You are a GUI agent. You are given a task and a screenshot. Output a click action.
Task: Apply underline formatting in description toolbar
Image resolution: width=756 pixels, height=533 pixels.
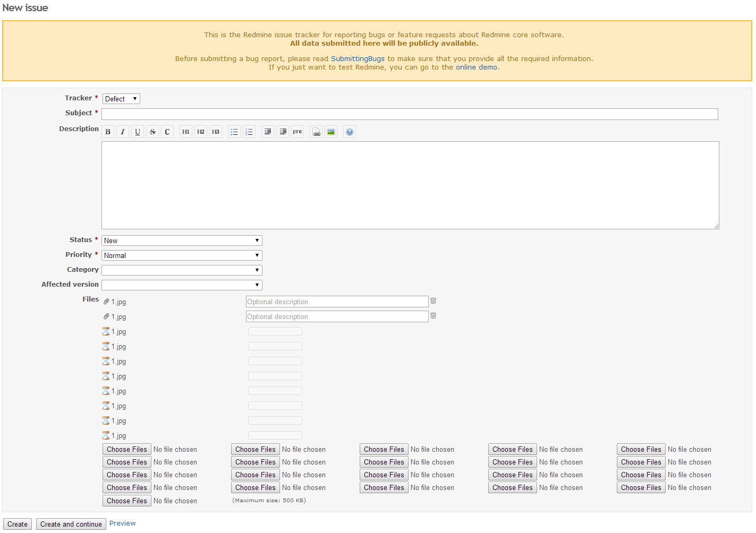138,132
